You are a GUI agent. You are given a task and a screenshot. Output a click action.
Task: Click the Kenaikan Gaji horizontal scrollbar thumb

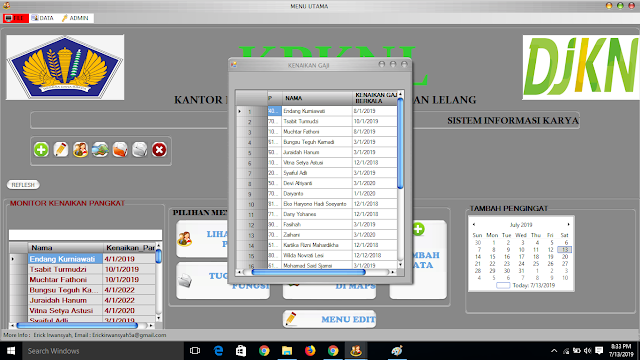[x=308, y=272]
